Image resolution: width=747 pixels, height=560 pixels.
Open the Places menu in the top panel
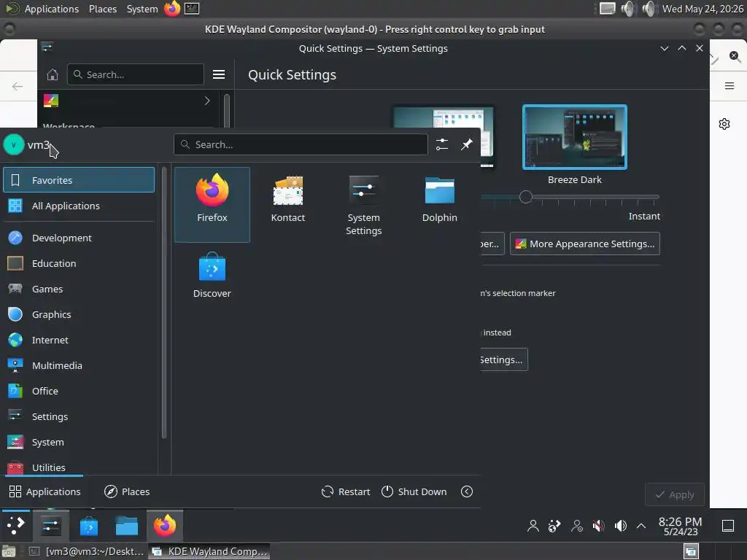(x=102, y=9)
